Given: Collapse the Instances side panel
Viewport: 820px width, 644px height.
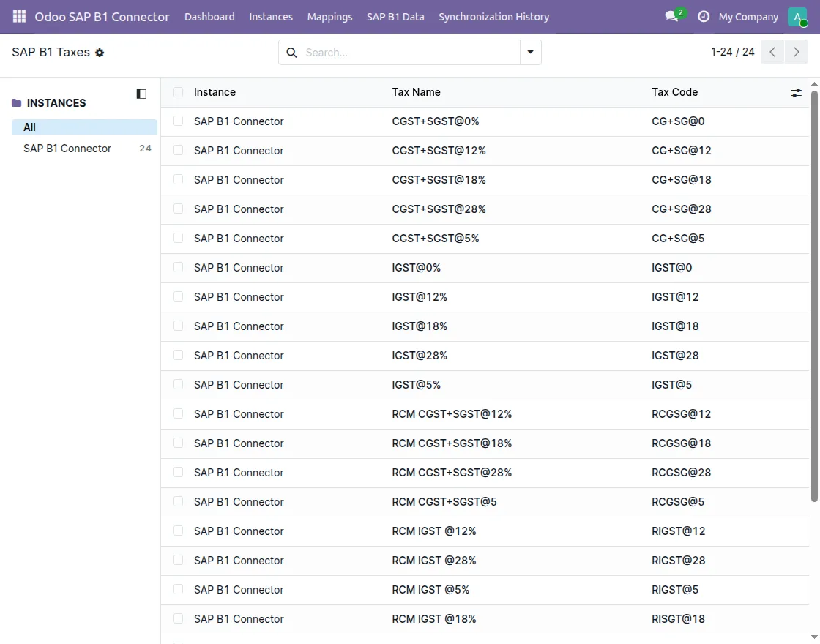Looking at the screenshot, I should pos(141,94).
